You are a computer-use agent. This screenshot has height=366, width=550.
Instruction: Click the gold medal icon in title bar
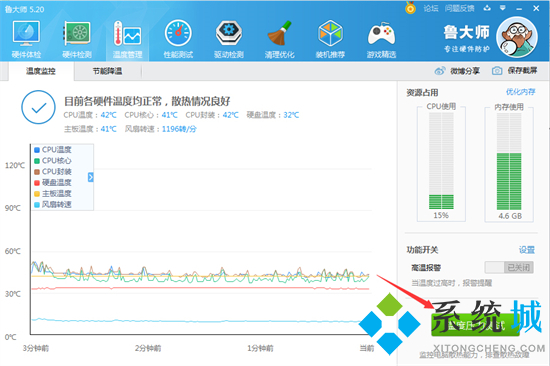410,8
